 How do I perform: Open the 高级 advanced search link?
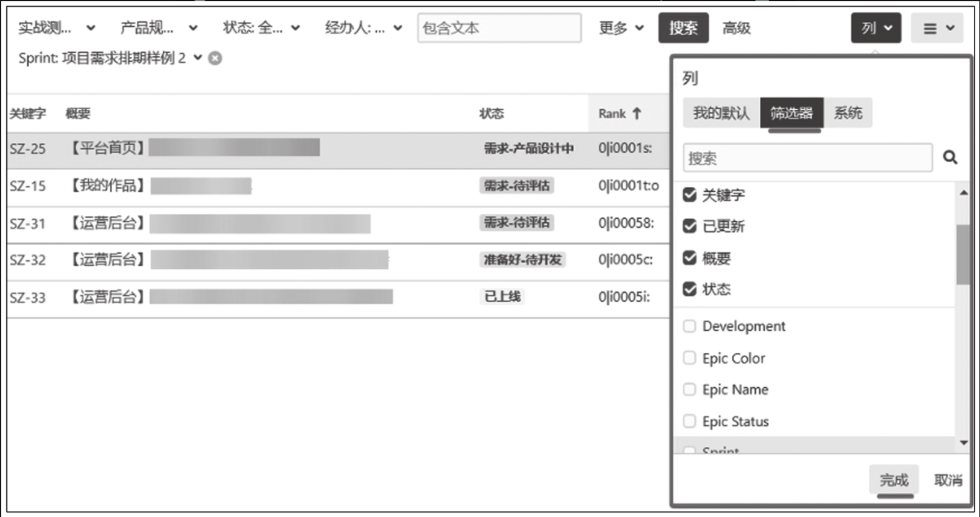(x=737, y=28)
